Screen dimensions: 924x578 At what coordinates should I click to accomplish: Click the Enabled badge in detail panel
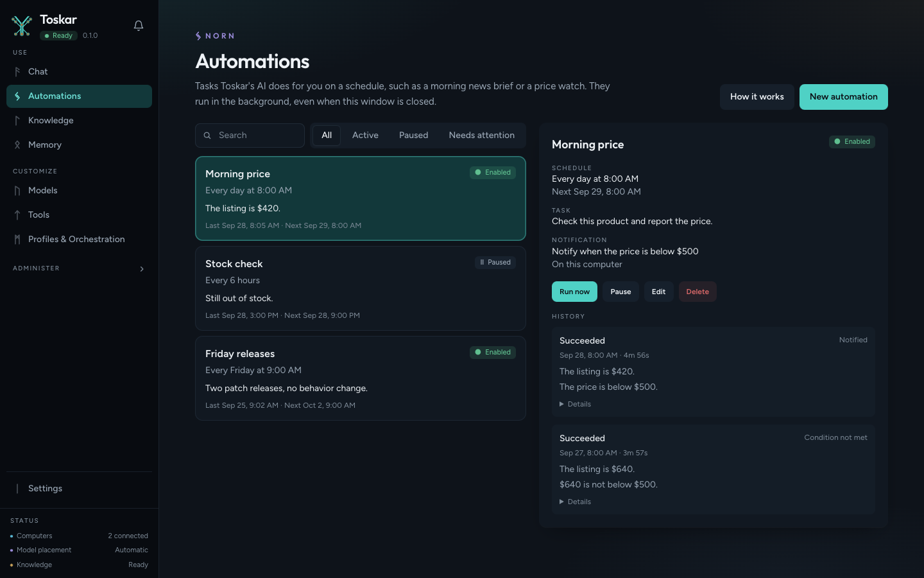coord(852,141)
